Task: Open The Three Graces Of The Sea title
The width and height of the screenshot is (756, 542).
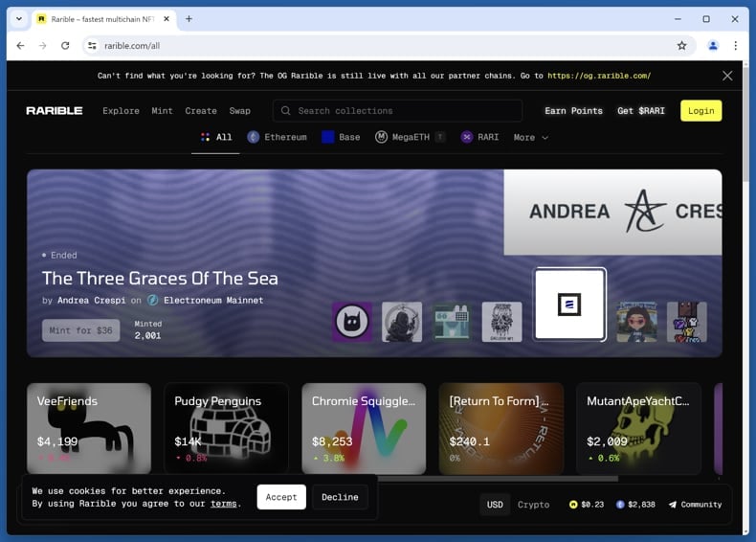Action: [160, 279]
